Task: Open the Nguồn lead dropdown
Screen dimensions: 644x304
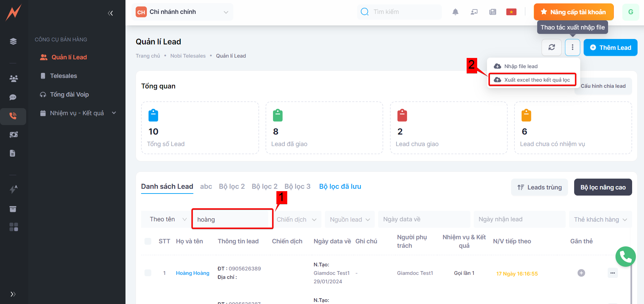Action: (350, 220)
